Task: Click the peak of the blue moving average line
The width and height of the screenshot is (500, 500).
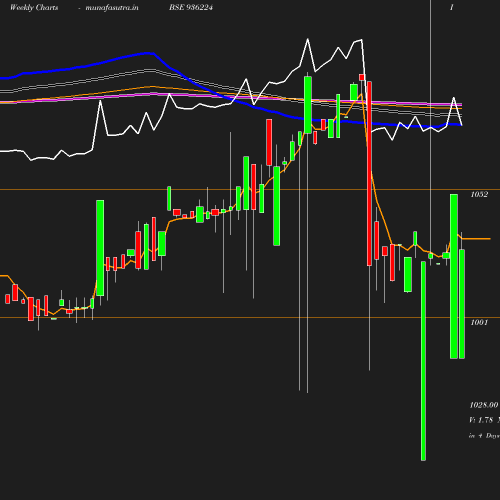Action: tap(148, 53)
